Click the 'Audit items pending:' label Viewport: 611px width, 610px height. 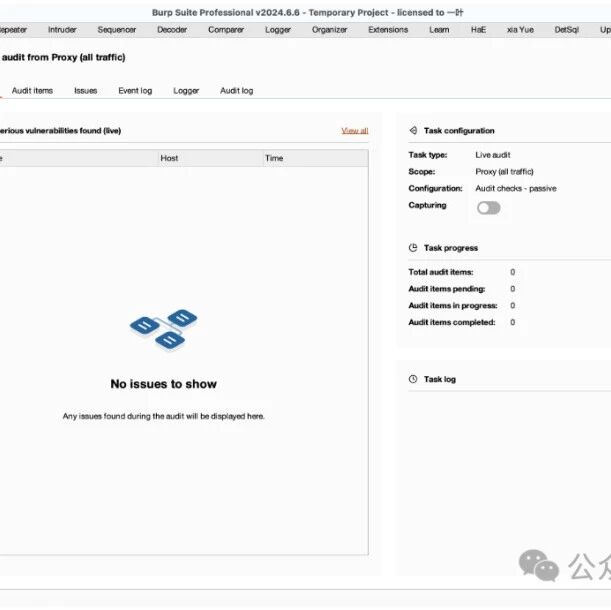coord(447,289)
